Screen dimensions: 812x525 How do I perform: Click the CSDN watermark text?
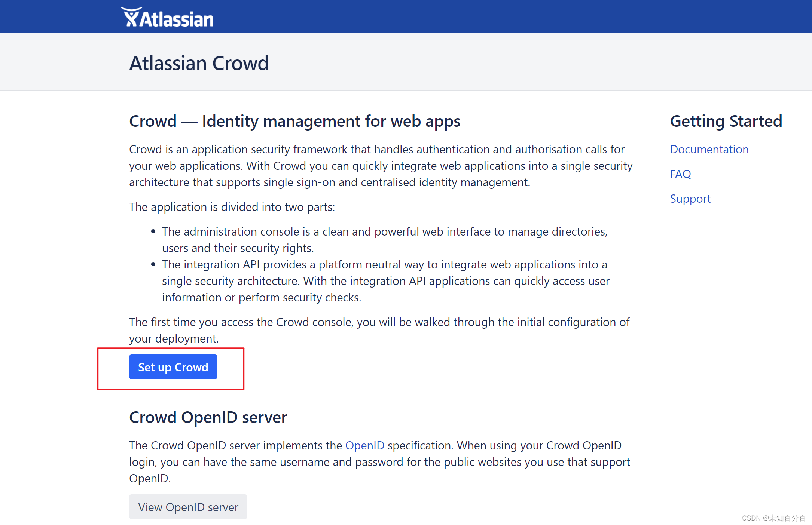coord(772,518)
